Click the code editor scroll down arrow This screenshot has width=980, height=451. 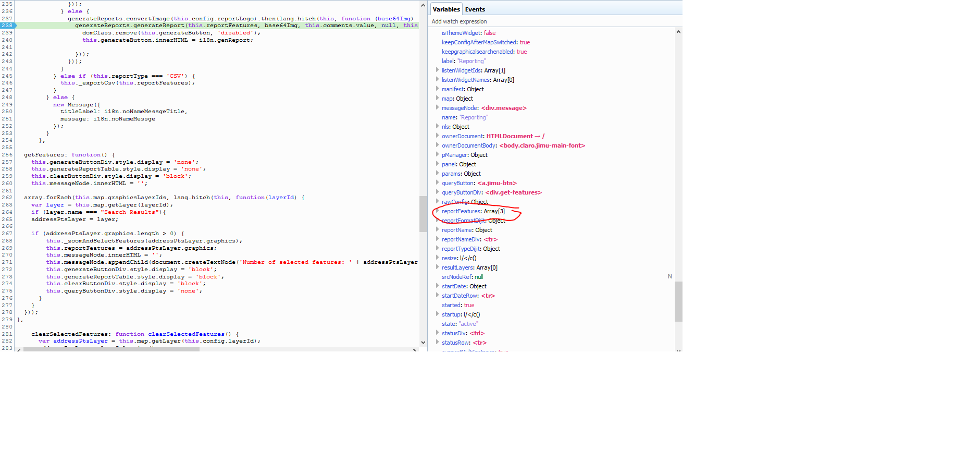tap(423, 343)
